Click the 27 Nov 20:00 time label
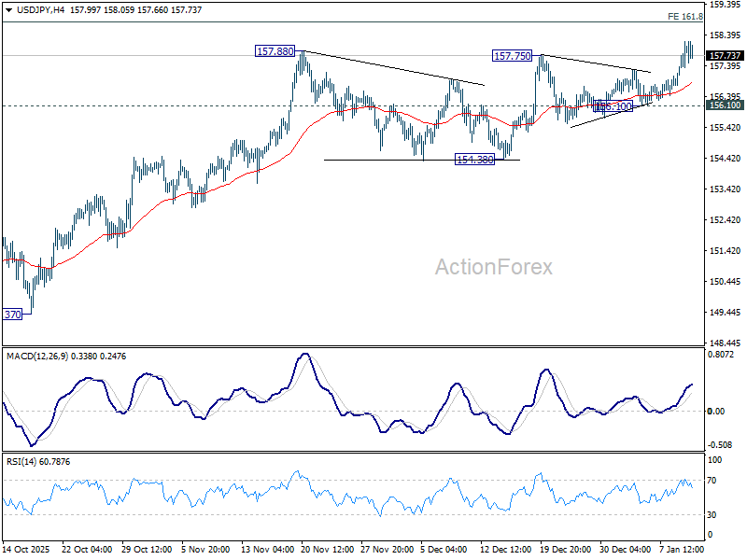 click(387, 549)
